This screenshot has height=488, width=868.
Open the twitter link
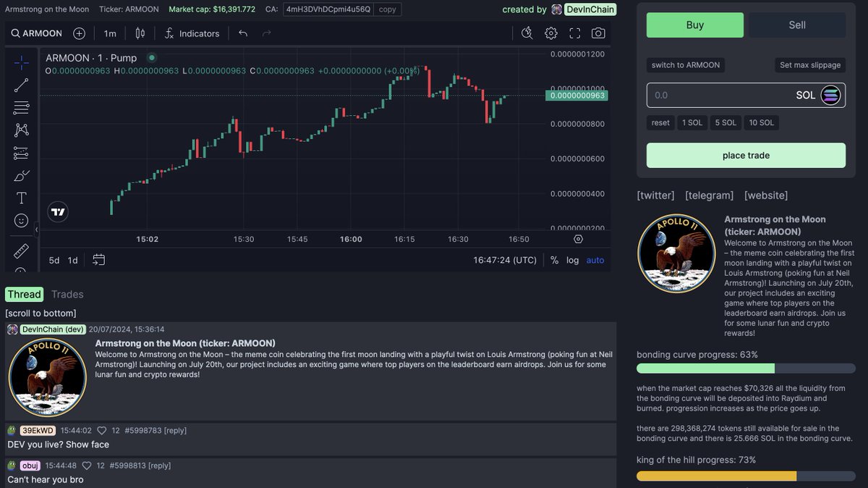pyautogui.click(x=655, y=195)
